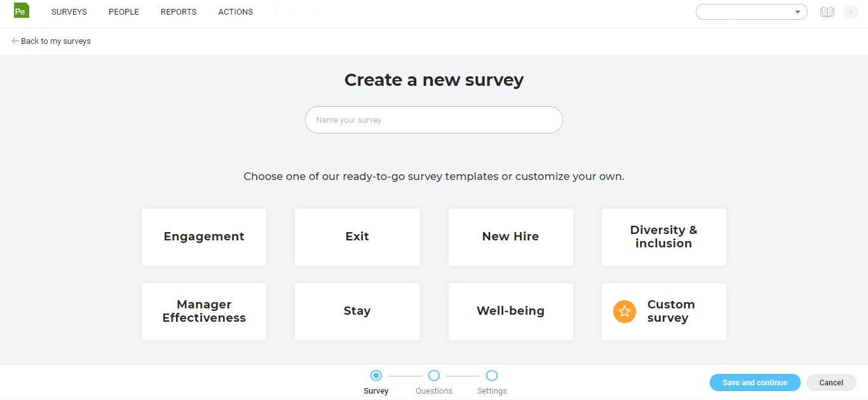Image resolution: width=868 pixels, height=400 pixels.
Task: Click the back arrow next to my surveys
Action: 14,41
